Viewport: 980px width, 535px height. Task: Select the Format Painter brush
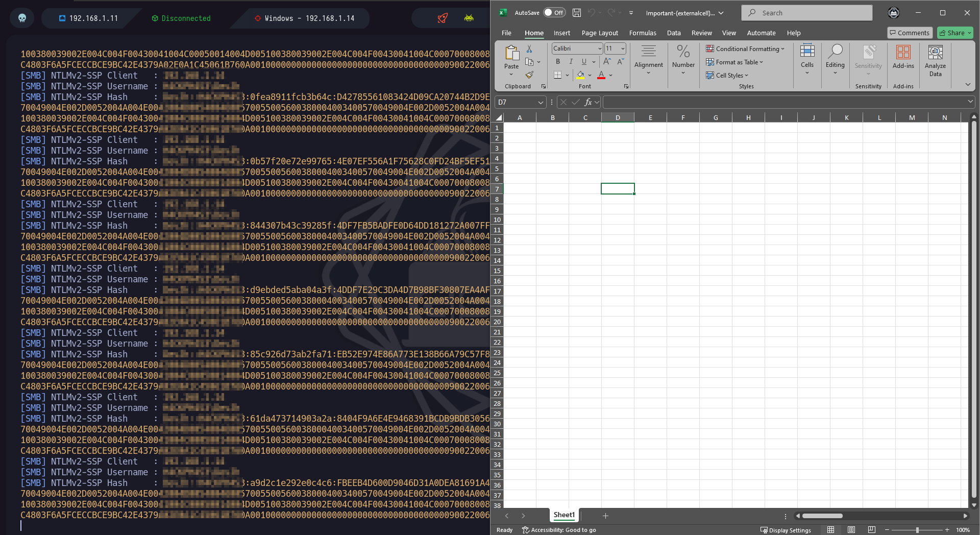coord(529,75)
